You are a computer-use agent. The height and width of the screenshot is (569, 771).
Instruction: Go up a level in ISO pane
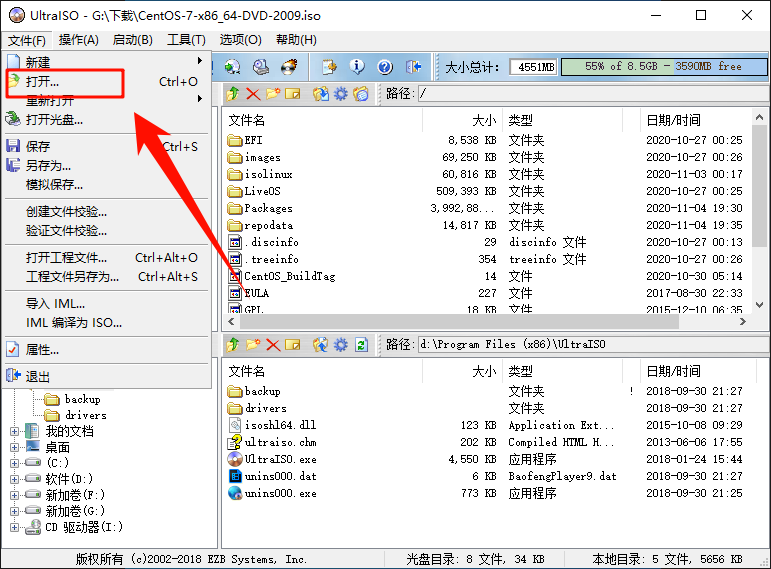(x=233, y=93)
